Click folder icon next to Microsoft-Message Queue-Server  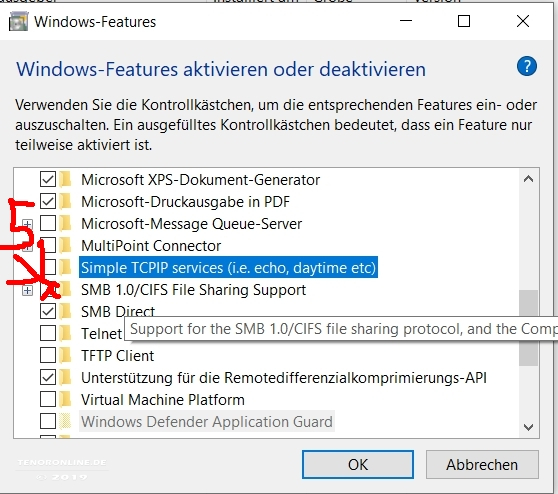pos(65,223)
